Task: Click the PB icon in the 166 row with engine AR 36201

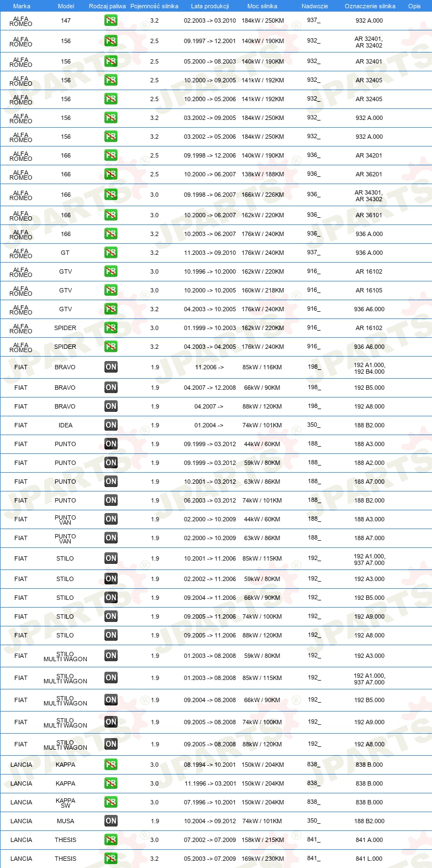Action: [111, 174]
